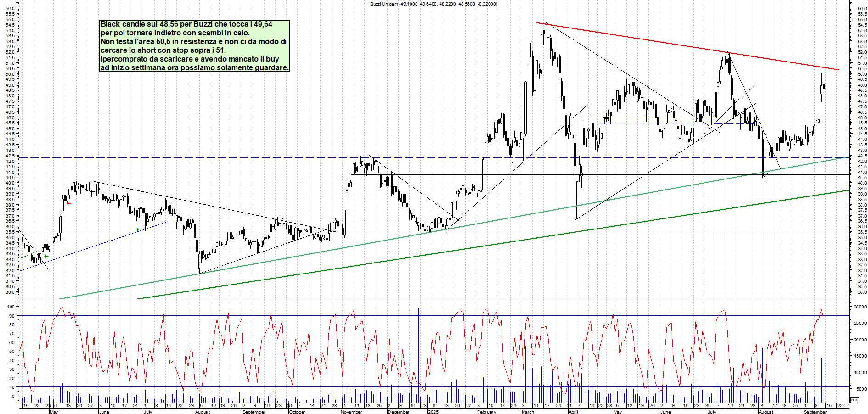Image resolution: width=868 pixels, height=414 pixels.
Task: Click the 30000 volume scale label
Action: 860,307
